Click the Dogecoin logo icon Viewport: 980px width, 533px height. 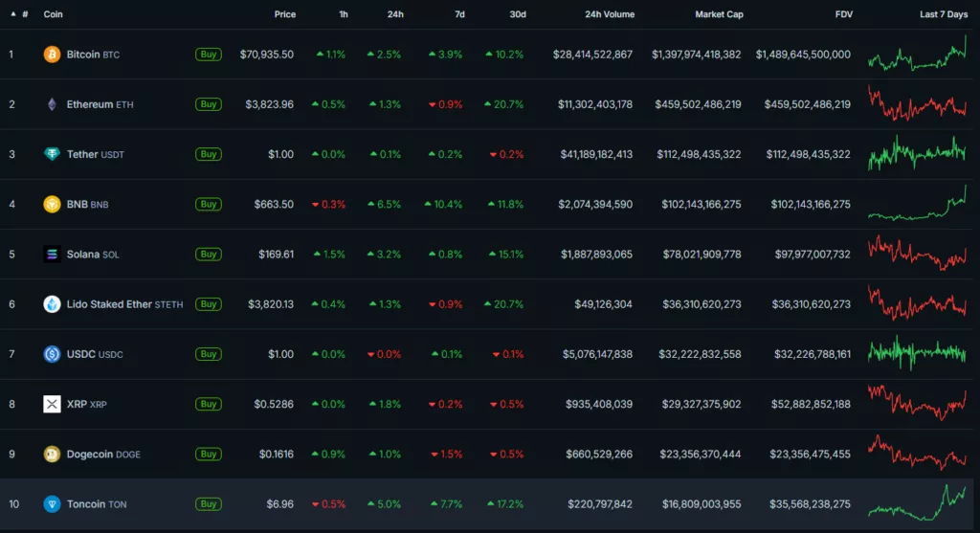[x=52, y=454]
